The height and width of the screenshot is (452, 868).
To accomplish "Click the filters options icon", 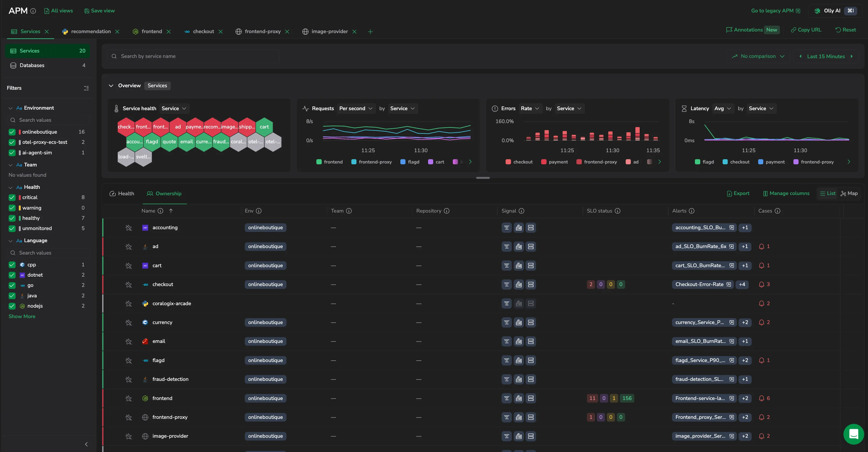I will coord(86,88).
